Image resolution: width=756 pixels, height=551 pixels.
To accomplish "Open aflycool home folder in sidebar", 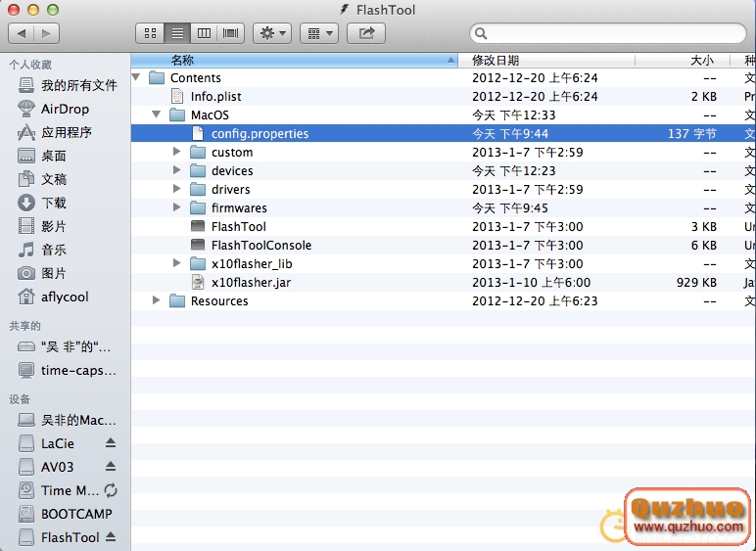I will click(x=53, y=297).
